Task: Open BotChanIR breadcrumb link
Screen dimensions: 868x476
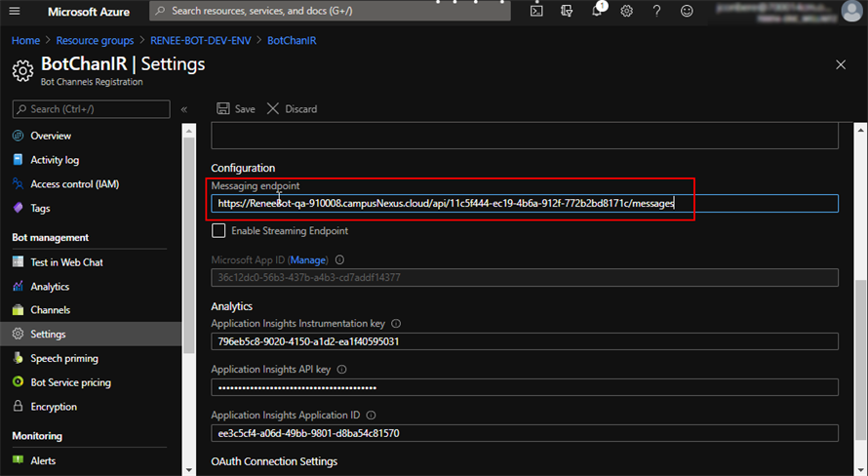Action: tap(292, 40)
